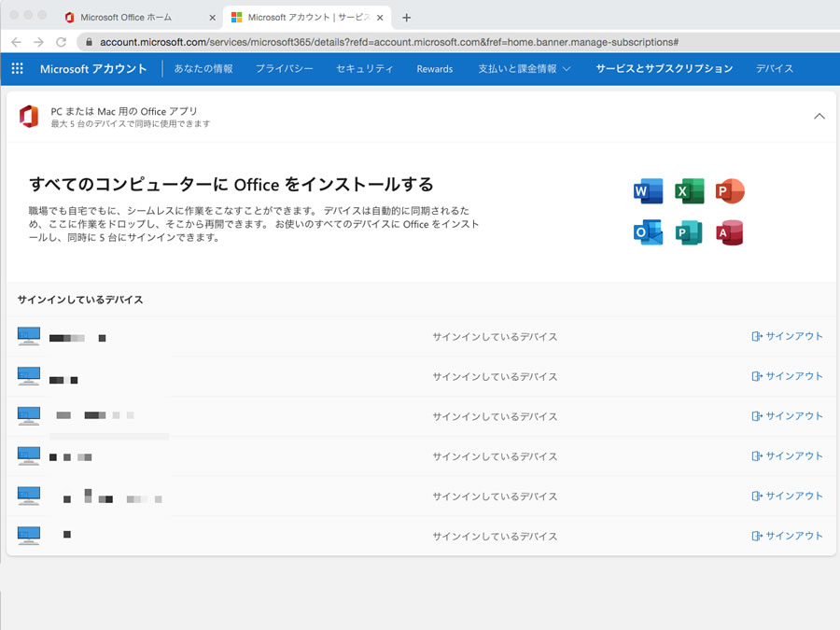Go back to the previous page

coord(16,42)
